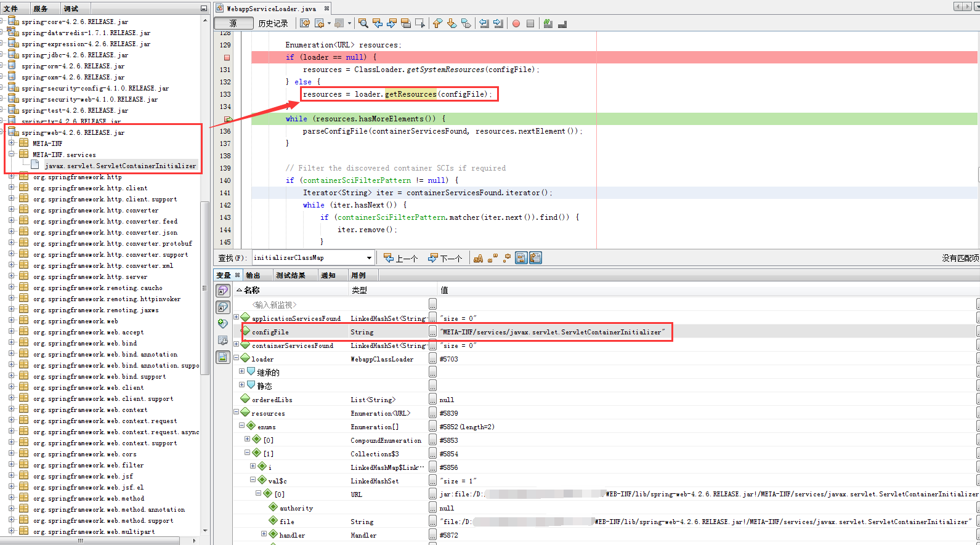Click the stop macro recording icon

(530, 23)
